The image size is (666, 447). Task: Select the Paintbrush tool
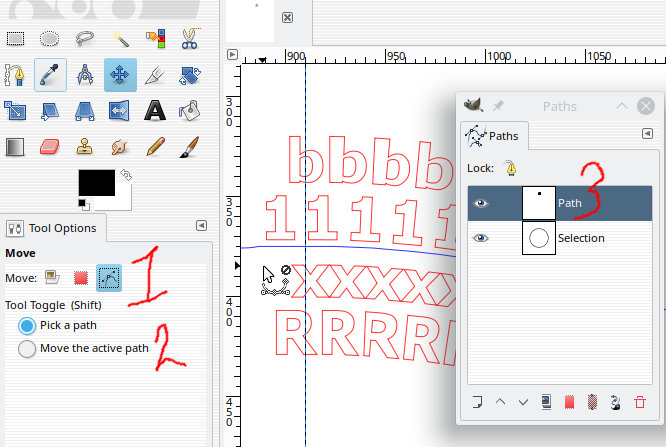(x=189, y=147)
